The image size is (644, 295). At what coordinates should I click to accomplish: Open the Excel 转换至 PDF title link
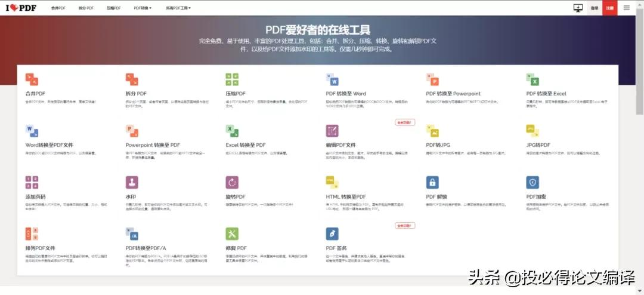(246, 145)
